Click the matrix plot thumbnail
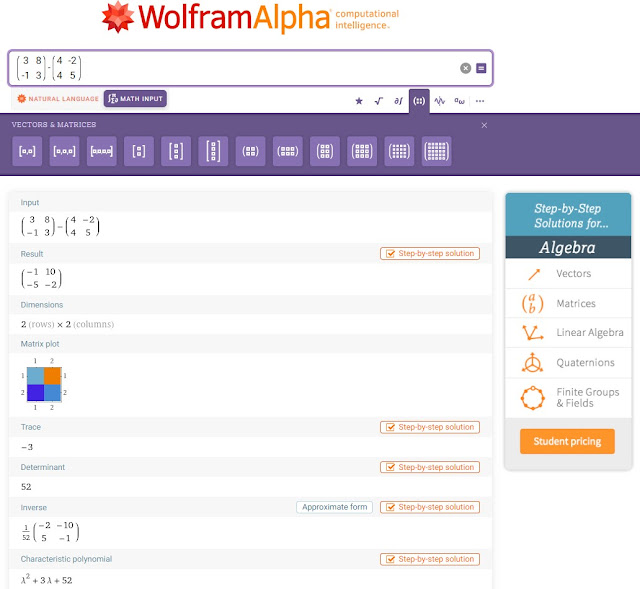This screenshot has width=640, height=589. pyautogui.click(x=44, y=384)
